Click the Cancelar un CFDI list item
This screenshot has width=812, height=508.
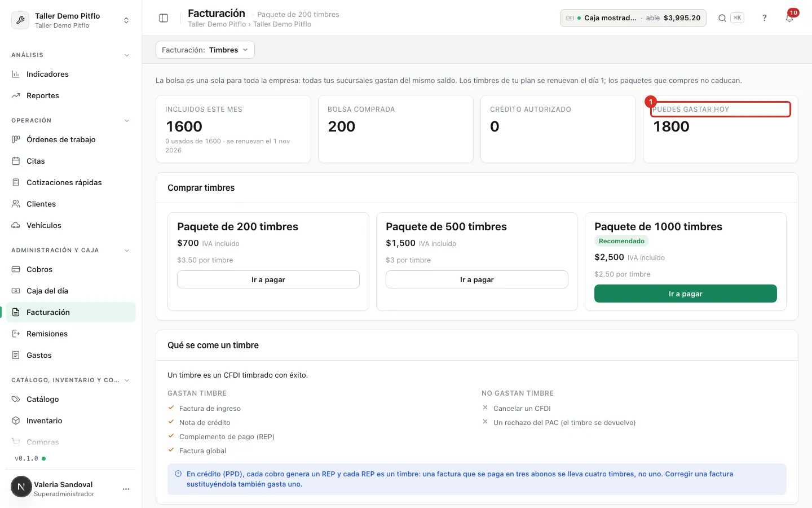click(522, 409)
